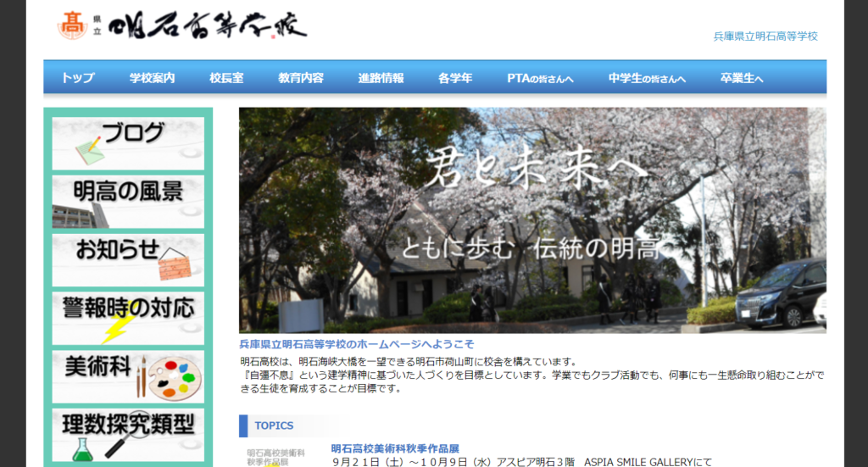Select 中学生の皆さんへ in the navigation bar
868x467 pixels.
[647, 78]
